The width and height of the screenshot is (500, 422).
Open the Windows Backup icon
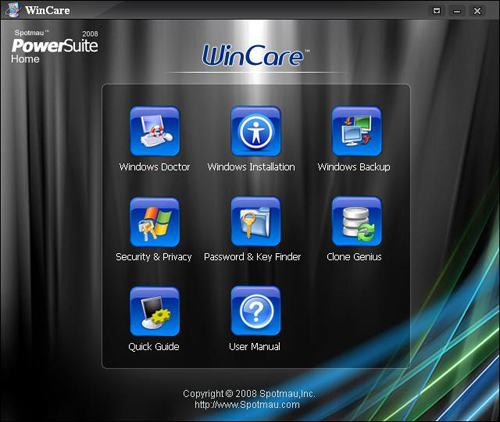point(357,131)
